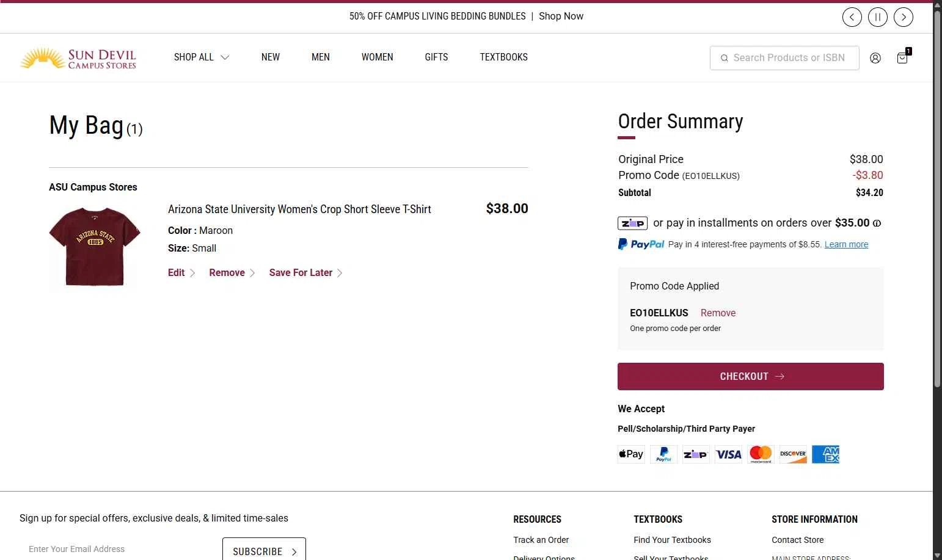Select 'One promo code per order' note
This screenshot has height=560, width=942.
click(x=675, y=329)
